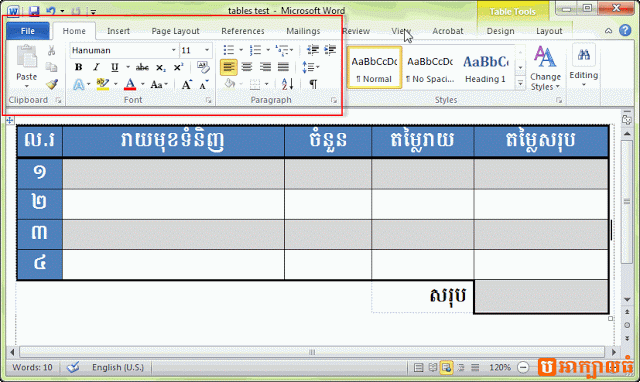Viewport: 640px width, 382px height.
Task: Open the Font dialog launcher
Action: tap(209, 100)
